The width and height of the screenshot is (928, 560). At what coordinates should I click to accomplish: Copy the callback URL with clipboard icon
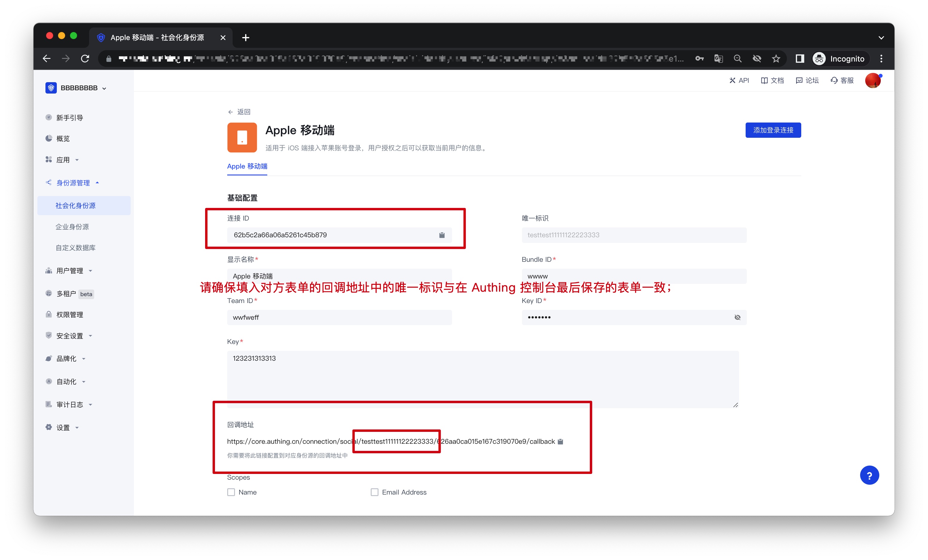(x=560, y=441)
